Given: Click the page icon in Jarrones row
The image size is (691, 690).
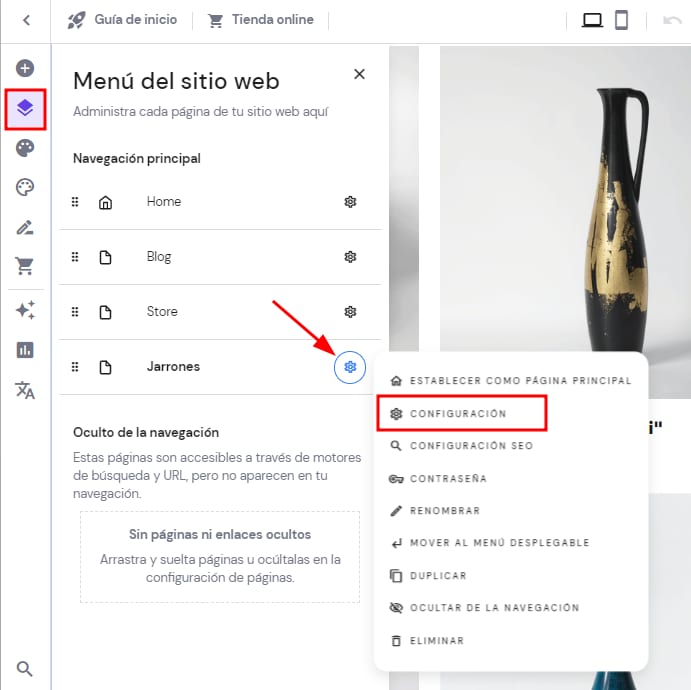Looking at the screenshot, I should (105, 367).
